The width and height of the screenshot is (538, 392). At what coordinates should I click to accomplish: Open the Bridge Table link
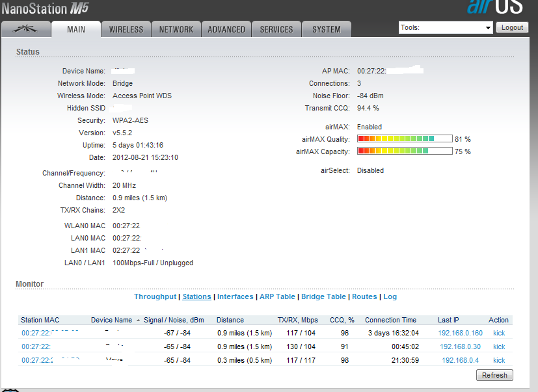[323, 296]
